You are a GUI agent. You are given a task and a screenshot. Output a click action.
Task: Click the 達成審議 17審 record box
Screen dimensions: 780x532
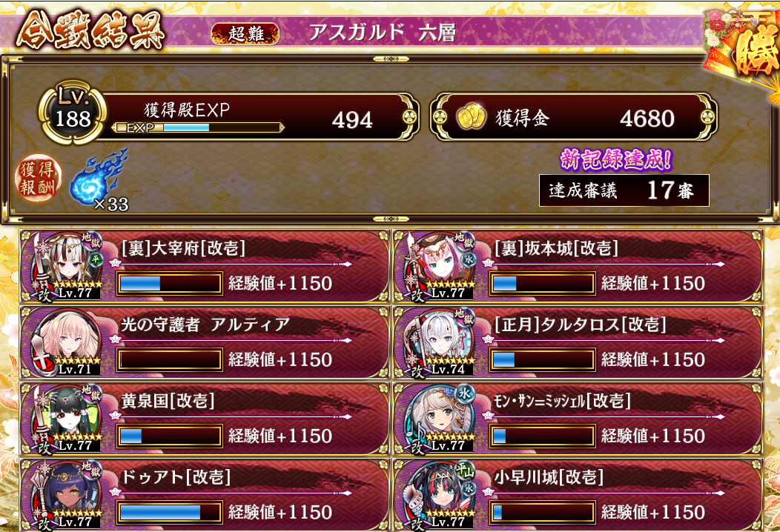pos(624,190)
